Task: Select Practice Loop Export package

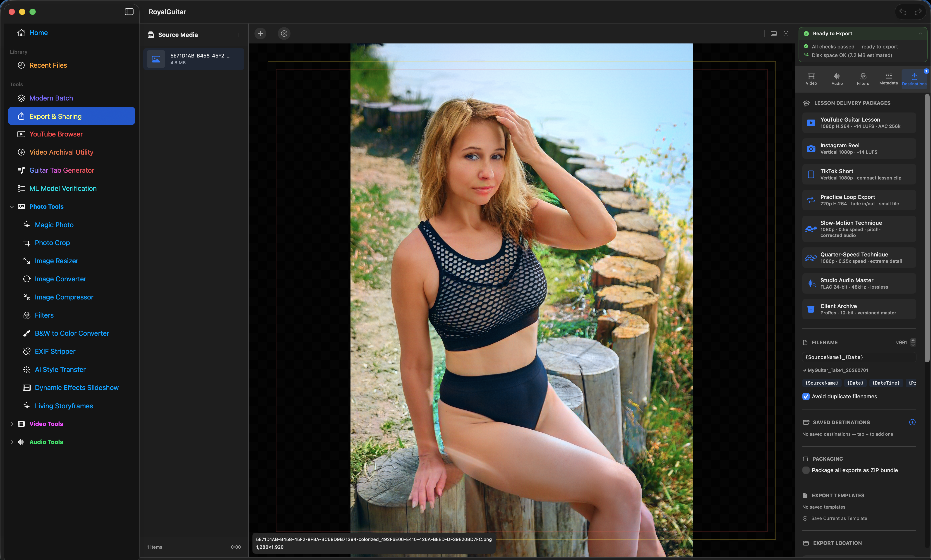Action: point(859,200)
